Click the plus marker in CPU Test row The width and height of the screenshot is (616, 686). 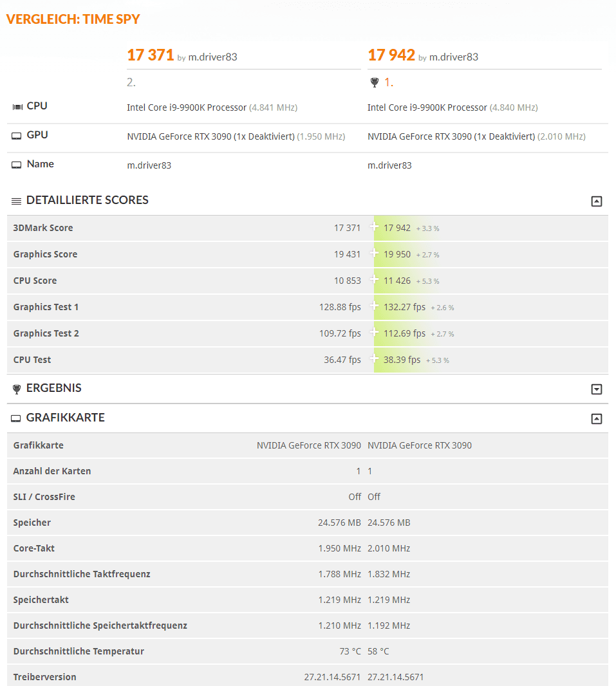374,358
